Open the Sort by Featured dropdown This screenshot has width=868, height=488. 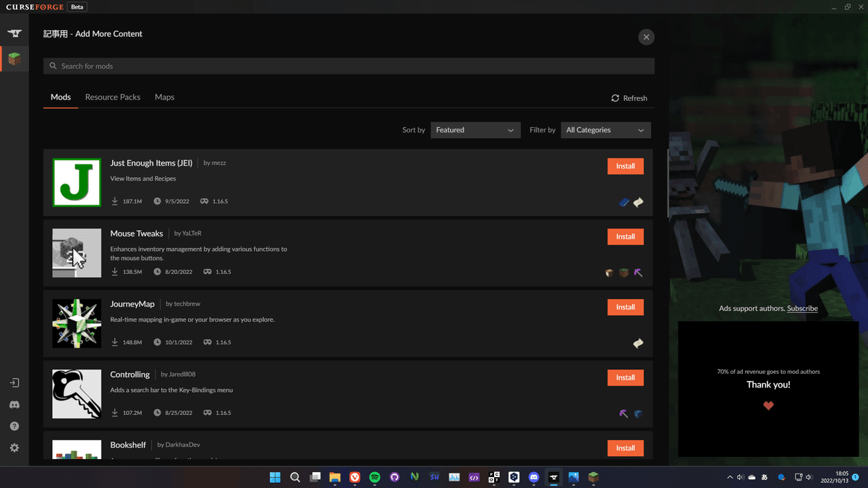[x=475, y=129]
